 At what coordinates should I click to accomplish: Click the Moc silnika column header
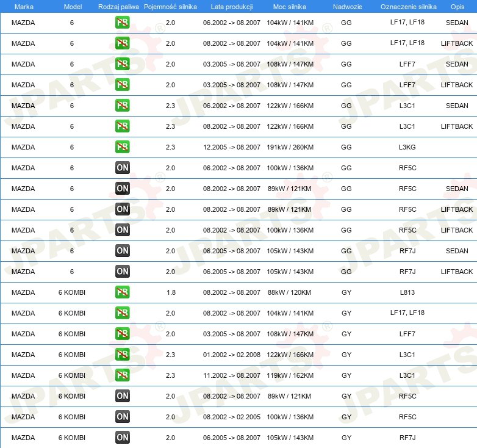(x=290, y=7)
